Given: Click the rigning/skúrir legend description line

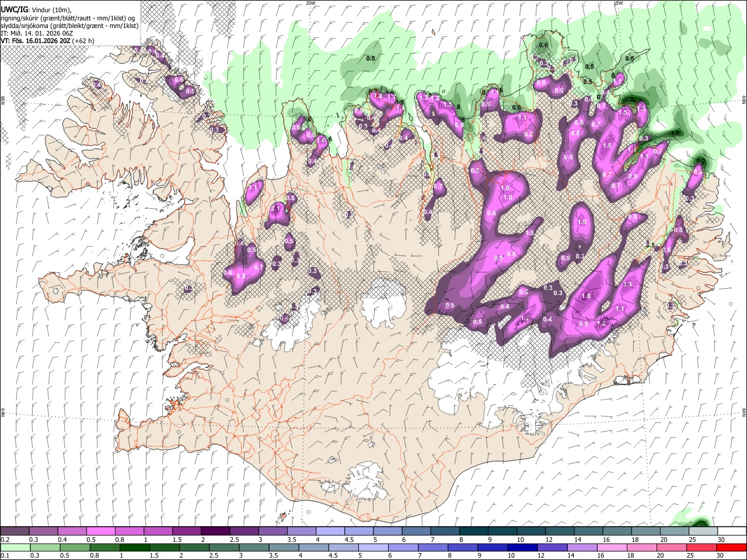Looking at the screenshot, I should pos(68,18).
